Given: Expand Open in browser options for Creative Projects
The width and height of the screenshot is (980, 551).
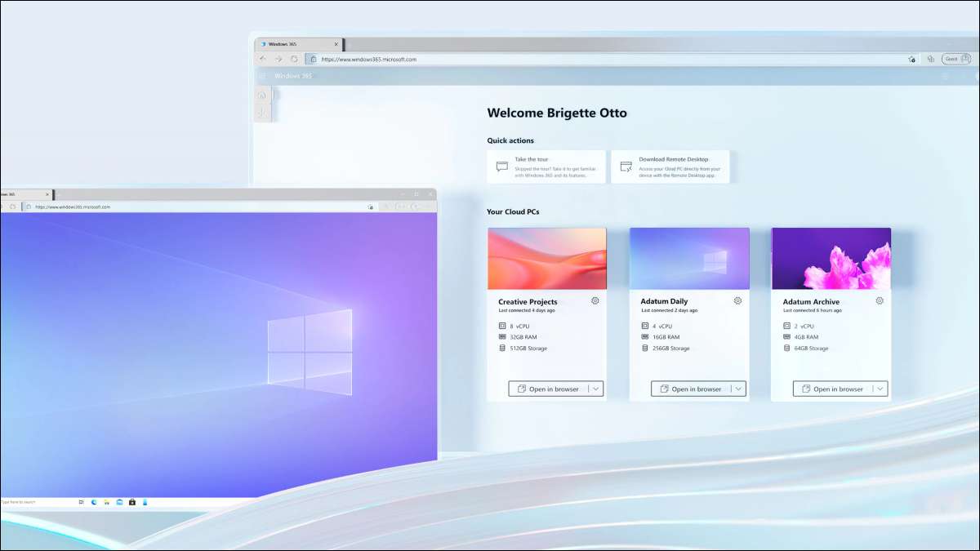Looking at the screenshot, I should point(596,389).
